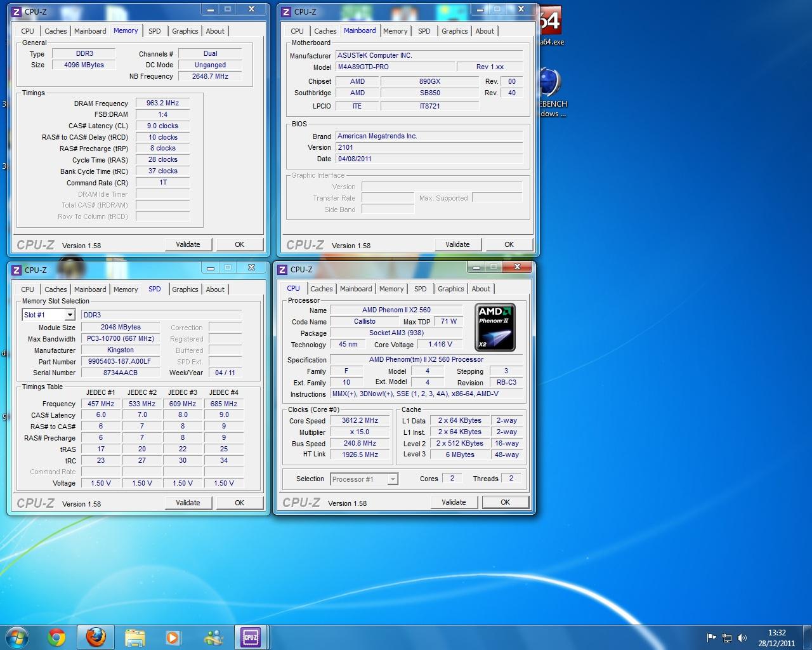812x650 pixels.
Task: Click the PC3-10700 max bandwidth field
Action: pos(121,338)
